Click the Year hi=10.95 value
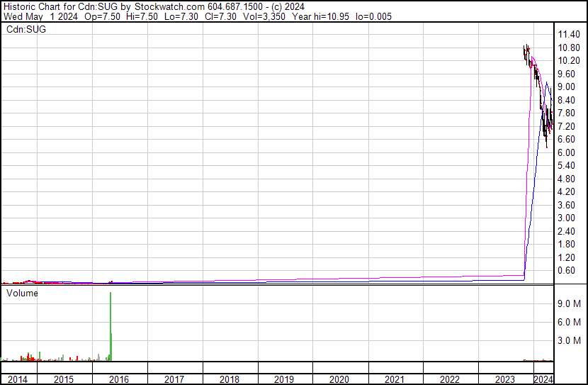Image resolution: width=588 pixels, height=385 pixels. click(321, 16)
